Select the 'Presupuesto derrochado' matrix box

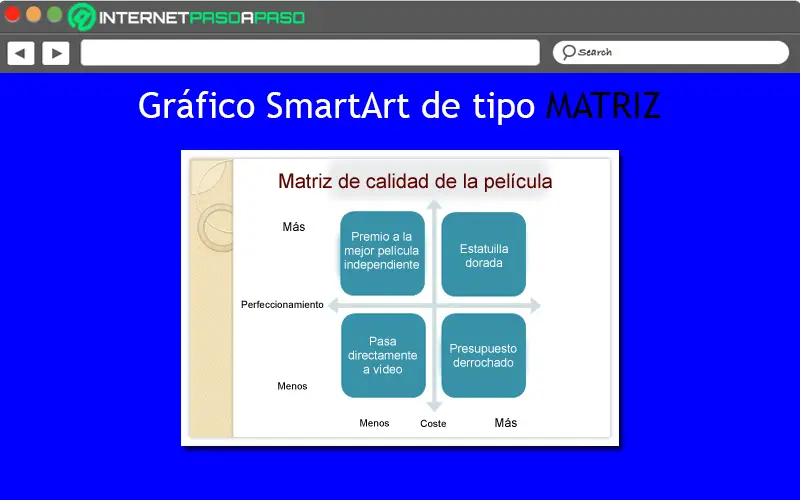(x=484, y=355)
